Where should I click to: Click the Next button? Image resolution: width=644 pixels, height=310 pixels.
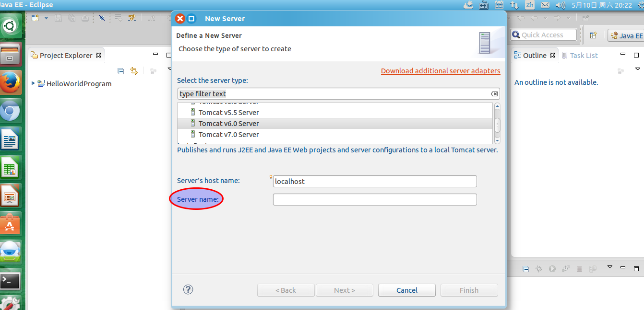pos(345,290)
